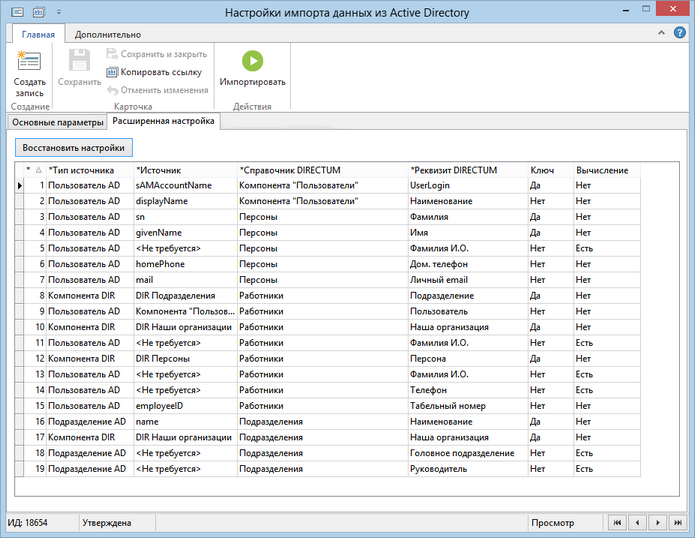
Task: Click the Ключ column header
Action: coord(551,170)
